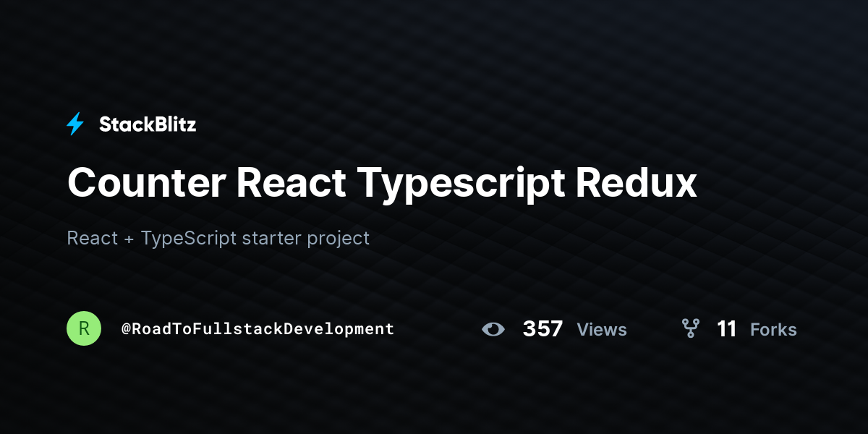The image size is (868, 434).
Task: Click the React + TypeScript starter project subtitle
Action: coord(218,238)
